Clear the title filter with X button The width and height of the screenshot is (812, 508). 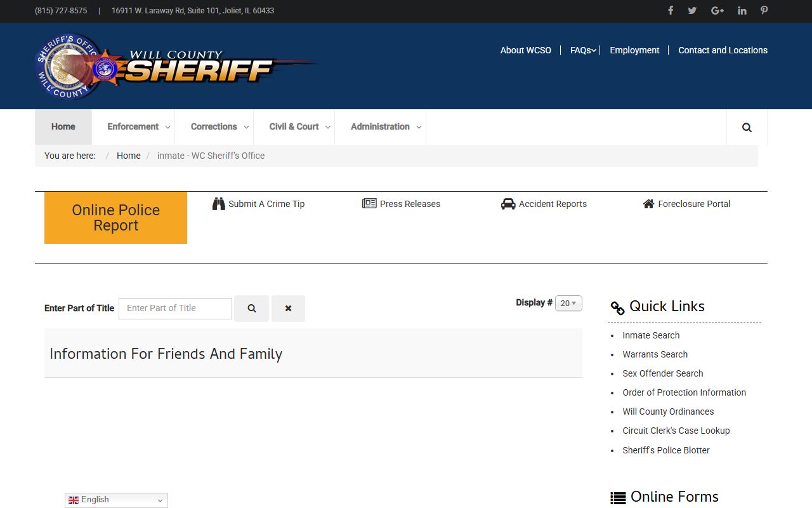coord(288,309)
